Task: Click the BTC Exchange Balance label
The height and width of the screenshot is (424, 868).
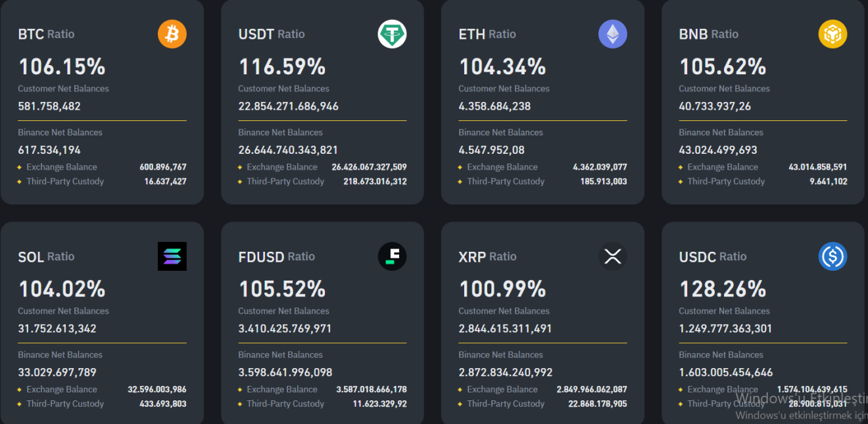Action: 61,167
